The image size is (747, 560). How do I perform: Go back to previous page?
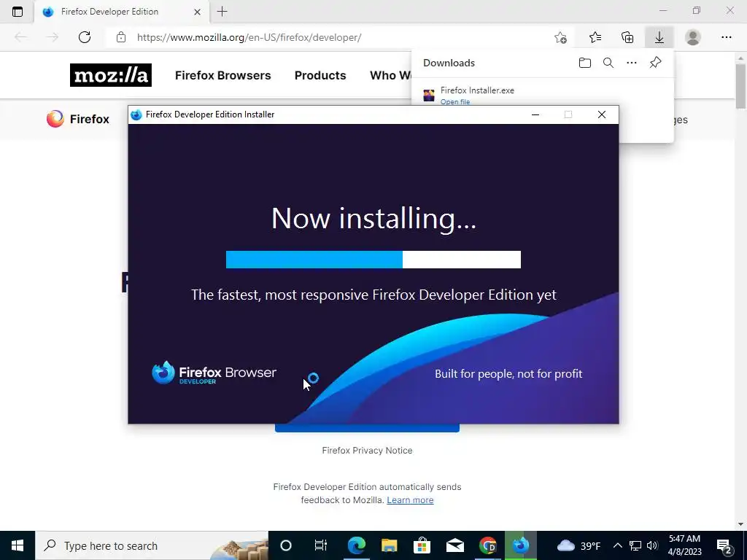[x=20, y=37]
